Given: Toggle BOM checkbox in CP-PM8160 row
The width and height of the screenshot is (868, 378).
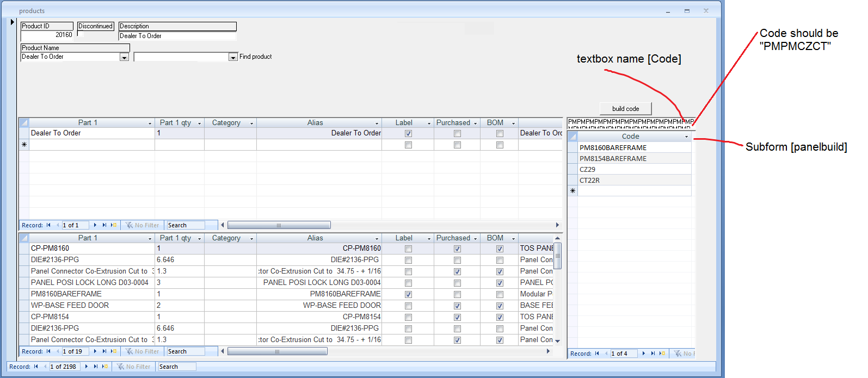Looking at the screenshot, I should (x=500, y=249).
